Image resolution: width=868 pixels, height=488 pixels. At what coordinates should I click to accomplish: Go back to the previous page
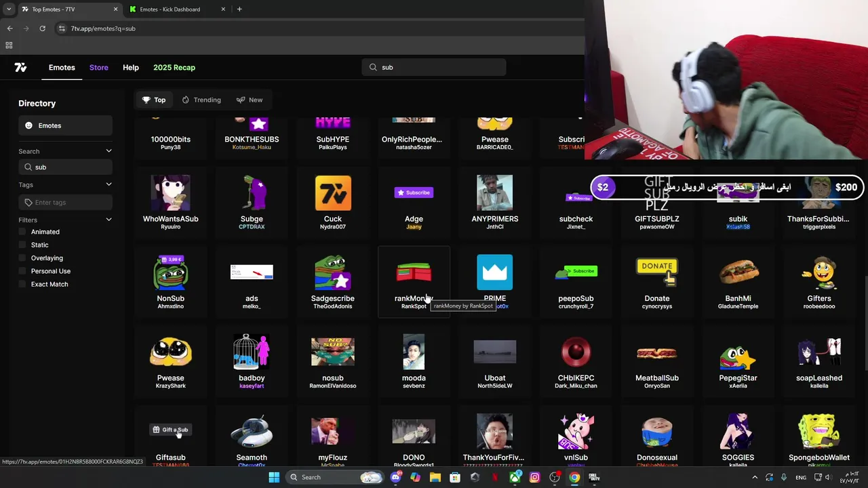9,28
